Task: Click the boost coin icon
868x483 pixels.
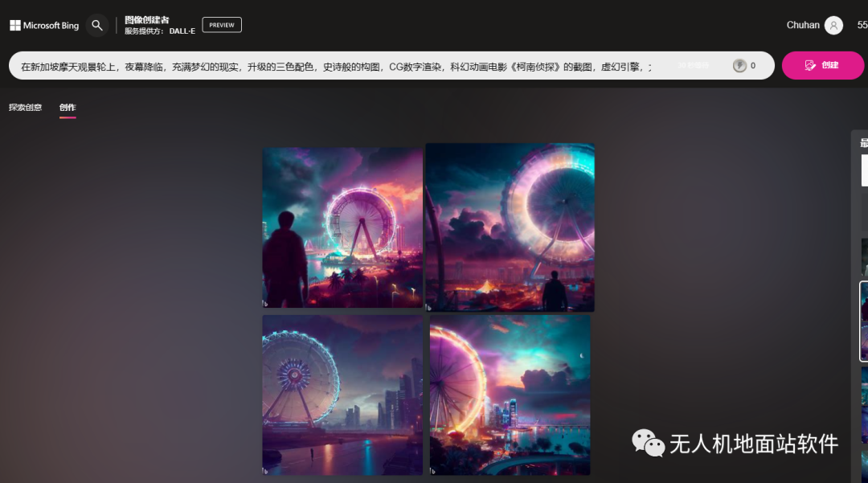Action: coord(739,66)
